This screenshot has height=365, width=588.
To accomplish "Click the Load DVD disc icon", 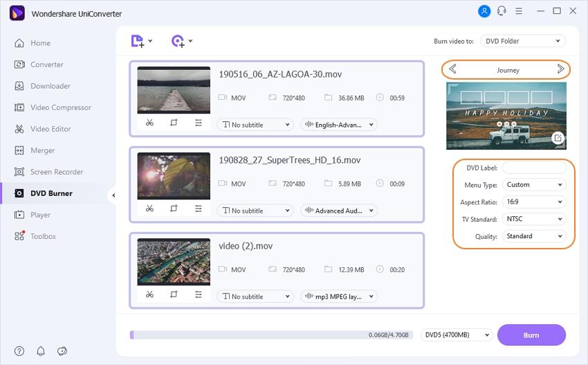I will (178, 41).
